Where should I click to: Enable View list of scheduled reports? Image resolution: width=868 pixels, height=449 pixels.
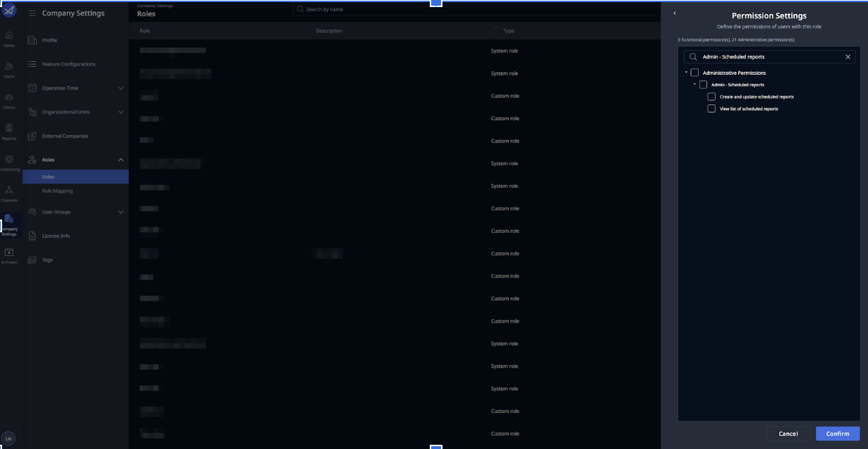[x=711, y=109]
